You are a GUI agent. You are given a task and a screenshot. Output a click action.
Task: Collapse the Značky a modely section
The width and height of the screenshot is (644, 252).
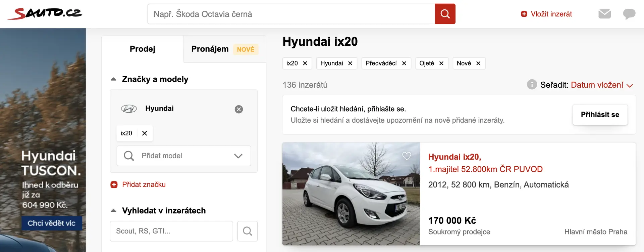pyautogui.click(x=113, y=79)
